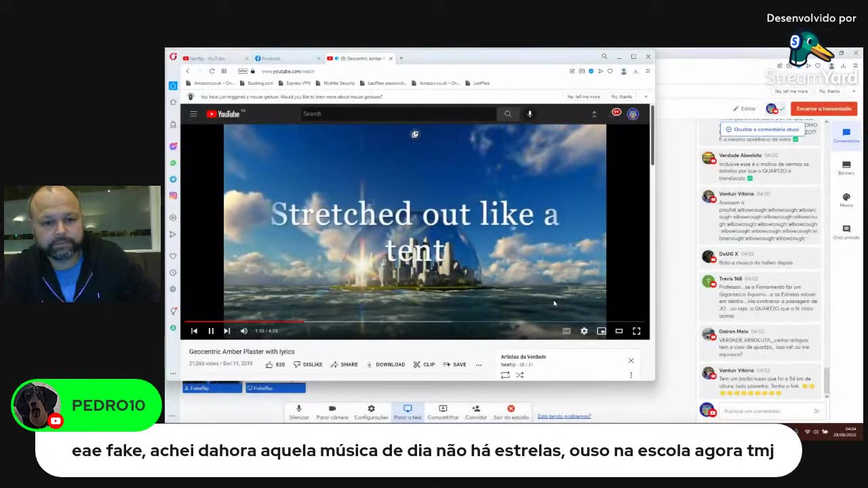
Task: Dismiss mouse gesture tip with 'No, thanks'
Action: click(x=621, y=97)
